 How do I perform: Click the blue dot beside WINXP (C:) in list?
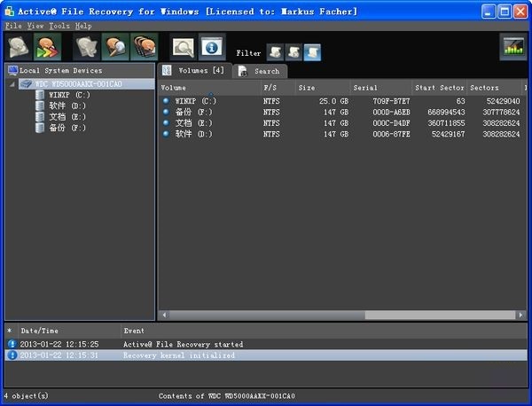coord(166,101)
